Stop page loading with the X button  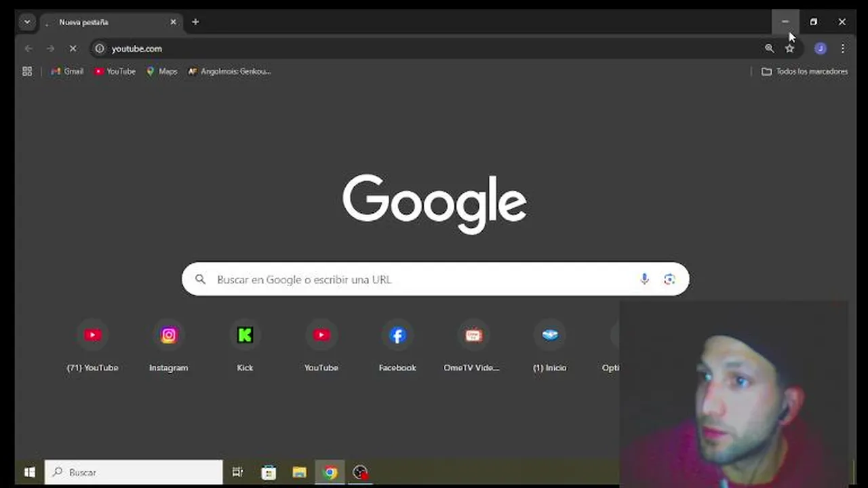(x=73, y=49)
